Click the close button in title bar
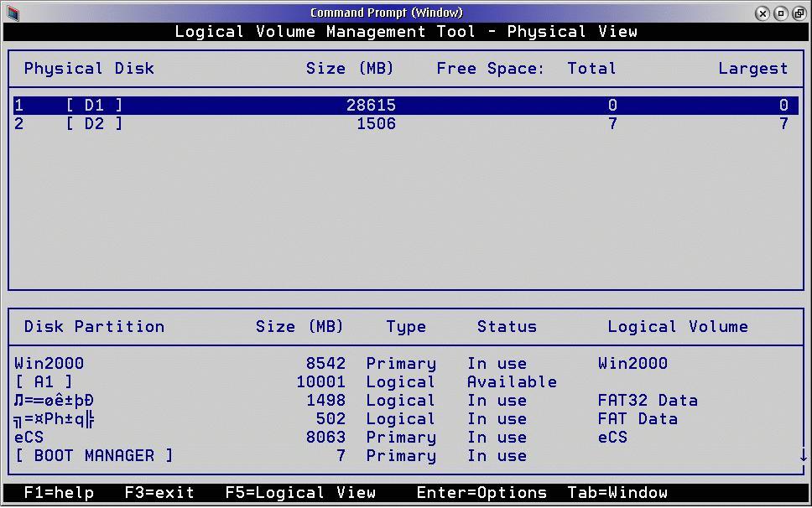Image resolution: width=812 pixels, height=508 pixels. pyautogui.click(x=762, y=13)
